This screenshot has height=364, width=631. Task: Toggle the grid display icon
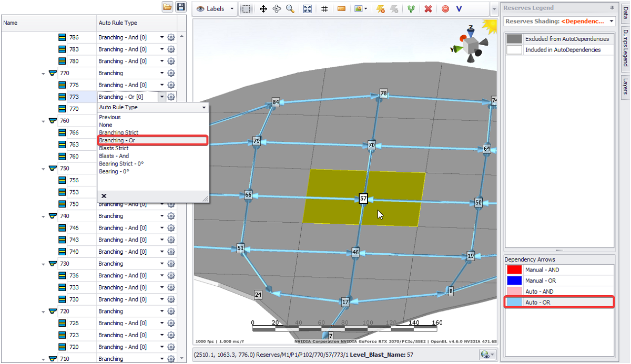(x=324, y=9)
